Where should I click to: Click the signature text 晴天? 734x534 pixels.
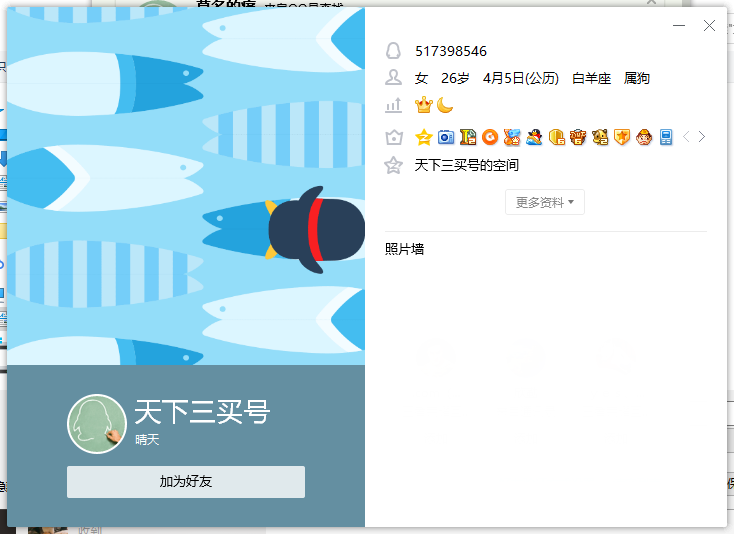tap(147, 440)
